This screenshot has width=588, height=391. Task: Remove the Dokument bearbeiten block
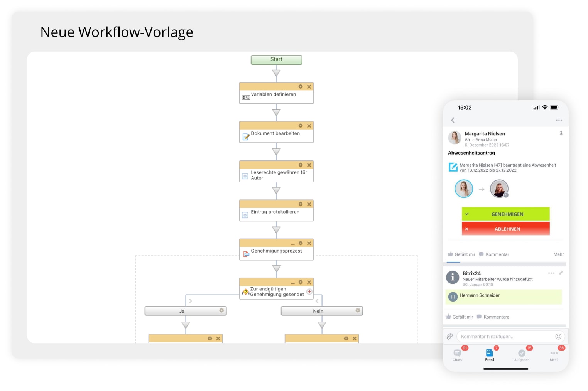(x=309, y=126)
